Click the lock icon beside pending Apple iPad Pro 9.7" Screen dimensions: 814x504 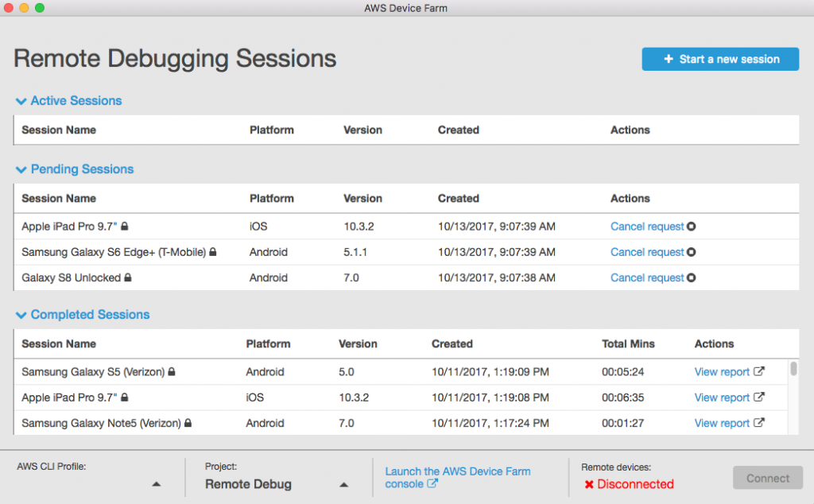click(x=125, y=227)
